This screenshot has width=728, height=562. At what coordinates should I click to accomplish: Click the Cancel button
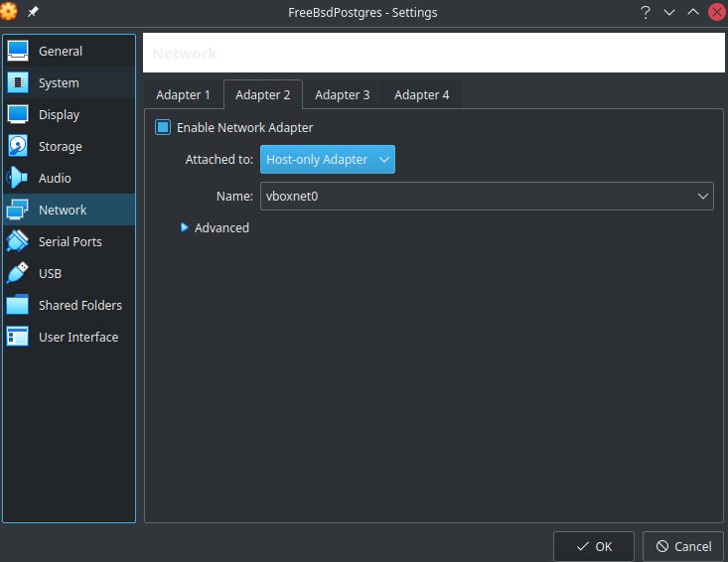[x=683, y=546]
